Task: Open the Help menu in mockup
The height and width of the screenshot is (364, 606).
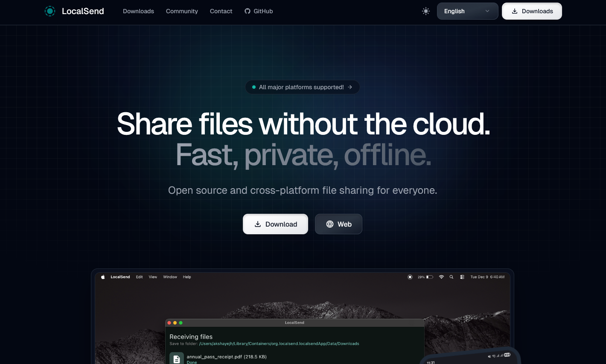Action: 187,277
